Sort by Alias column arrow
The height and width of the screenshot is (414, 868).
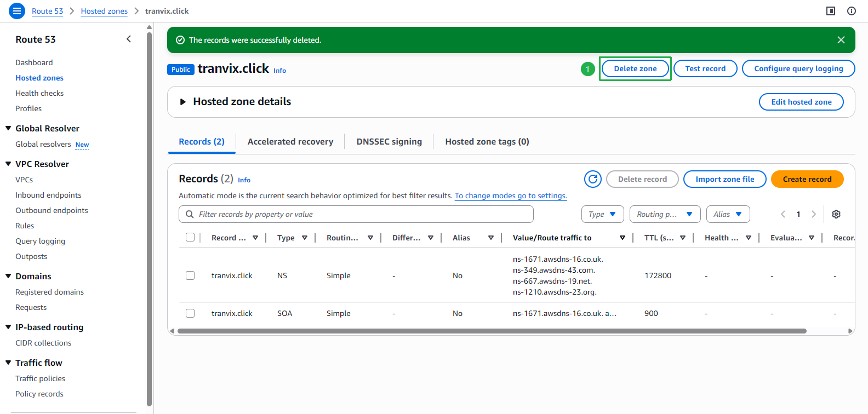[491, 238]
